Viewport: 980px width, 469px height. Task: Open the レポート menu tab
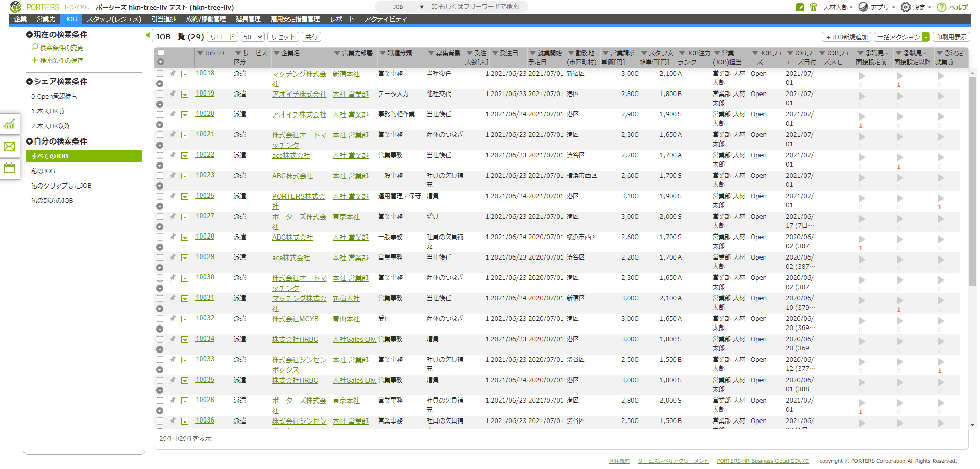(342, 19)
